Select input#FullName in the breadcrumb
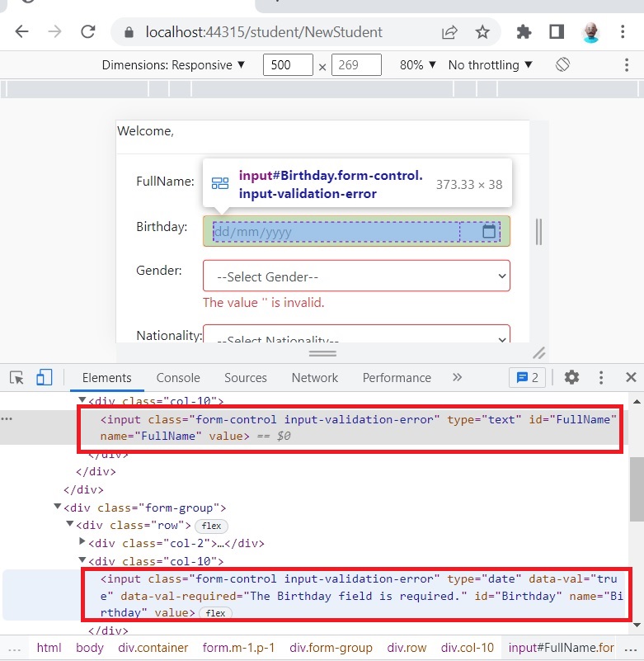Image resolution: width=644 pixels, height=661 pixels. 562,648
